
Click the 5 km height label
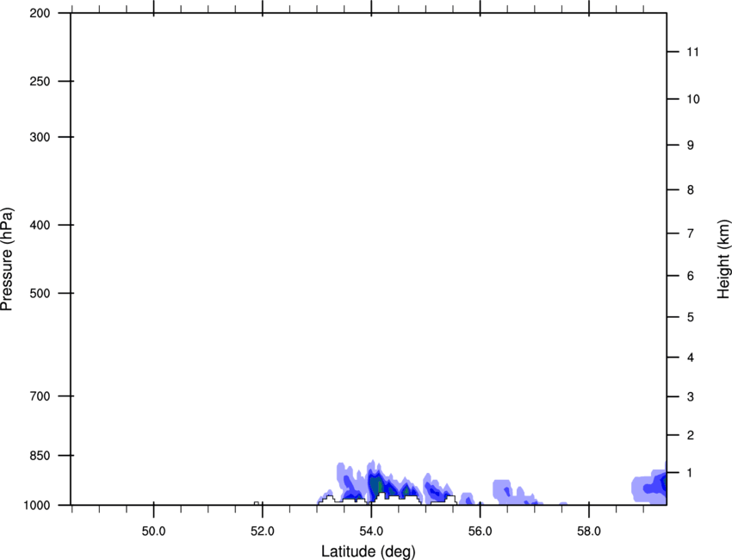(x=691, y=317)
